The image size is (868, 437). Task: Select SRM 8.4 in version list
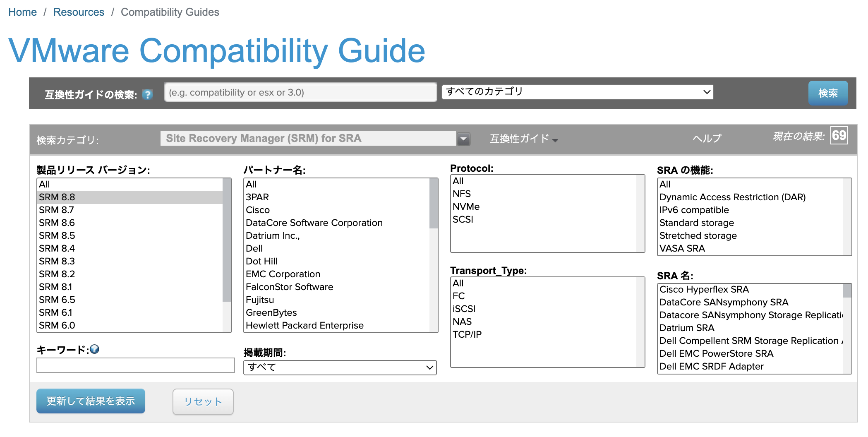[x=130, y=248]
